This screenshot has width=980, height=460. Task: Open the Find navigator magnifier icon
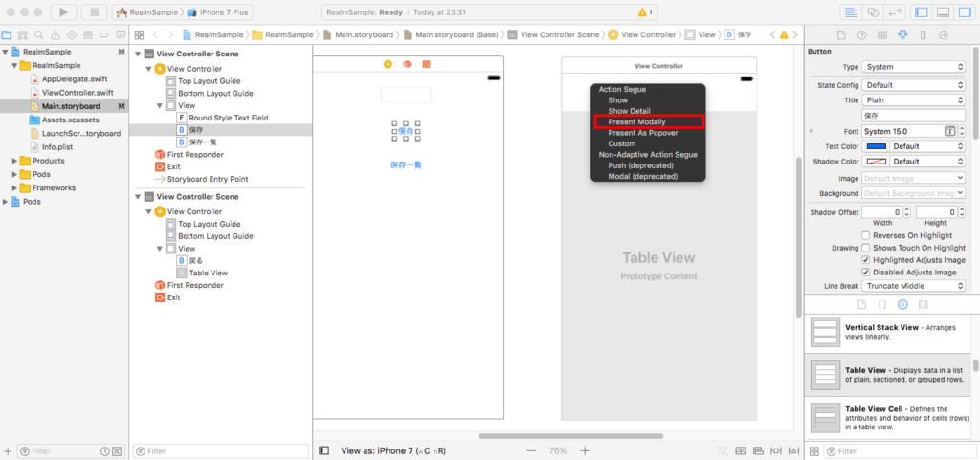(x=39, y=35)
